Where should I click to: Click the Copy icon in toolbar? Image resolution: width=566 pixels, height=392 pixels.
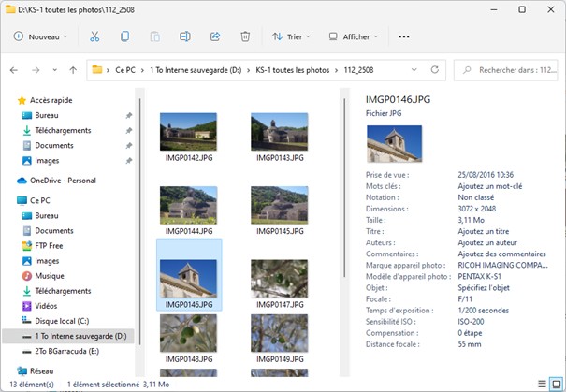coord(124,36)
